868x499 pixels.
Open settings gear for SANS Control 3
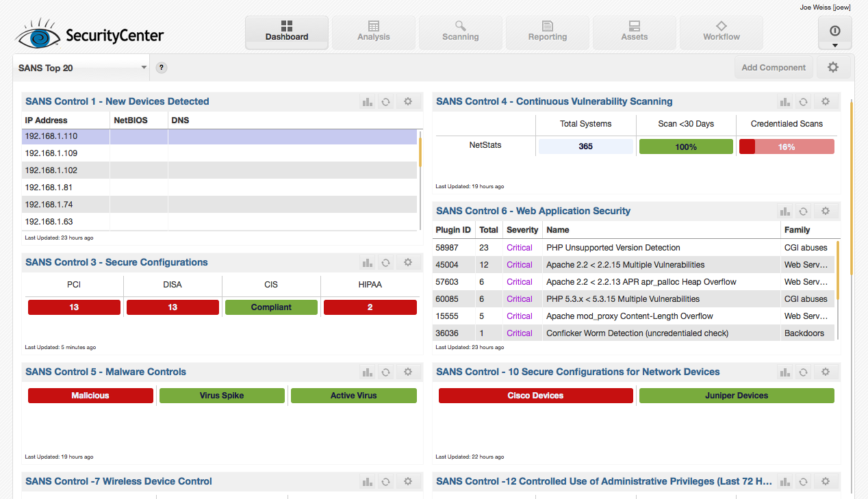tap(408, 262)
